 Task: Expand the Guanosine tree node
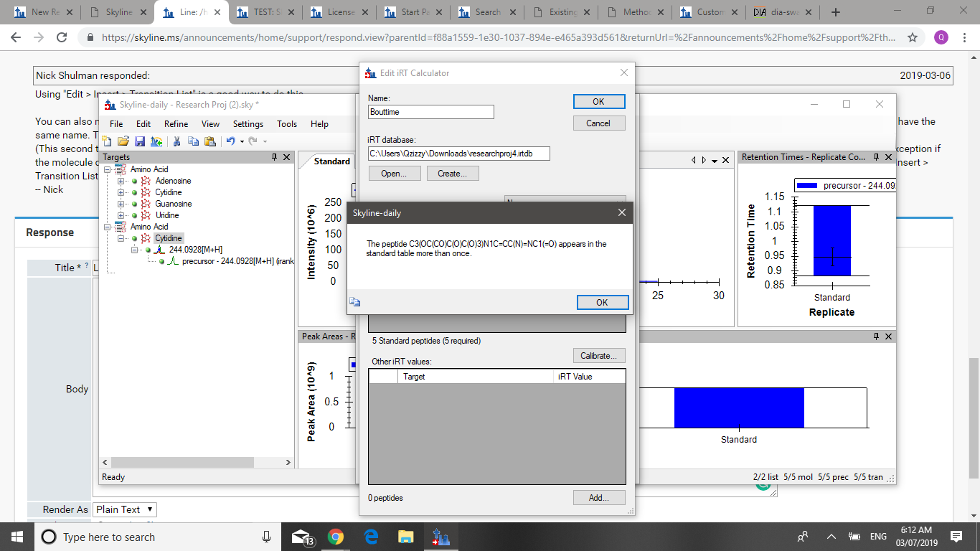click(121, 204)
